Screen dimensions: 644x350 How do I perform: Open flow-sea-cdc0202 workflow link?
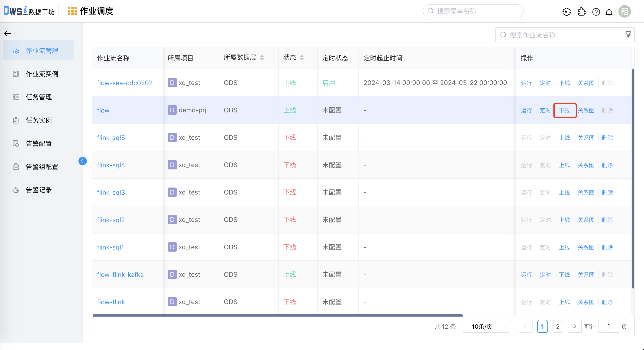tap(124, 83)
